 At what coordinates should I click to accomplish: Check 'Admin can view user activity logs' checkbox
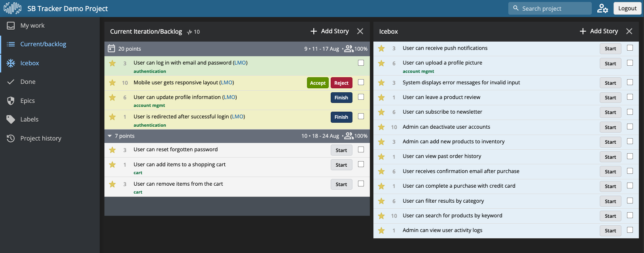(x=630, y=230)
